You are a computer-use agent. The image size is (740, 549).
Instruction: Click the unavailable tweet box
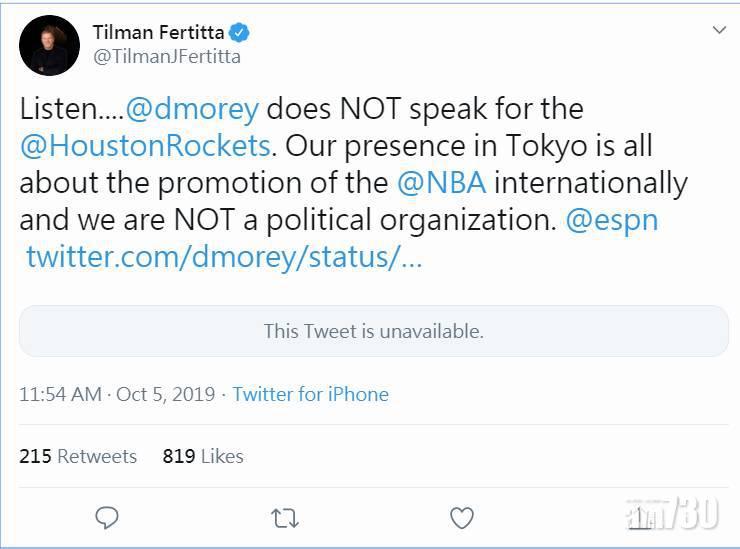373,331
